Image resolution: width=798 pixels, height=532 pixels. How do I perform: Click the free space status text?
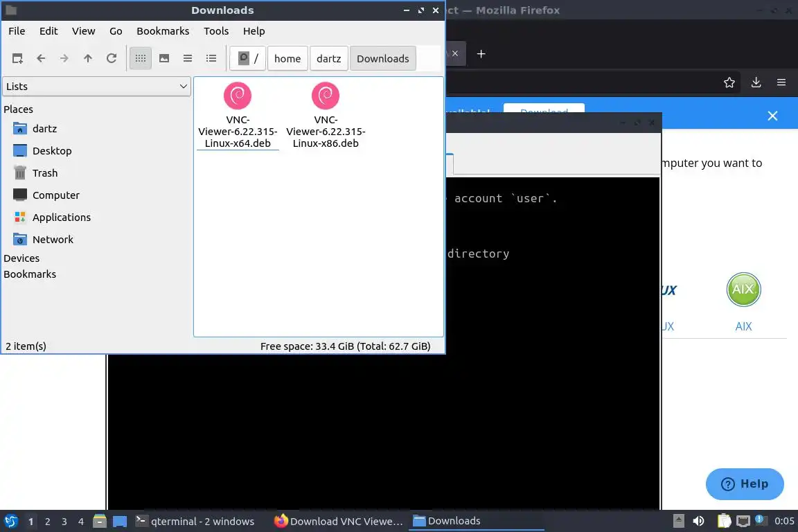(345, 346)
